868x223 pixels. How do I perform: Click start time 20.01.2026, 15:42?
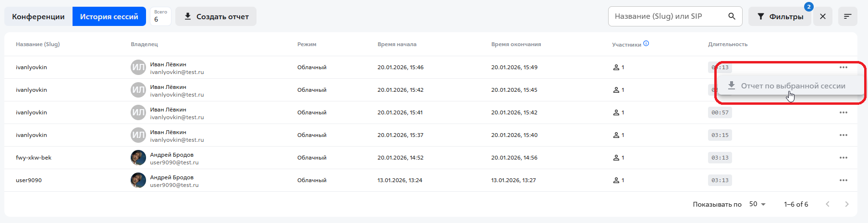click(401, 90)
